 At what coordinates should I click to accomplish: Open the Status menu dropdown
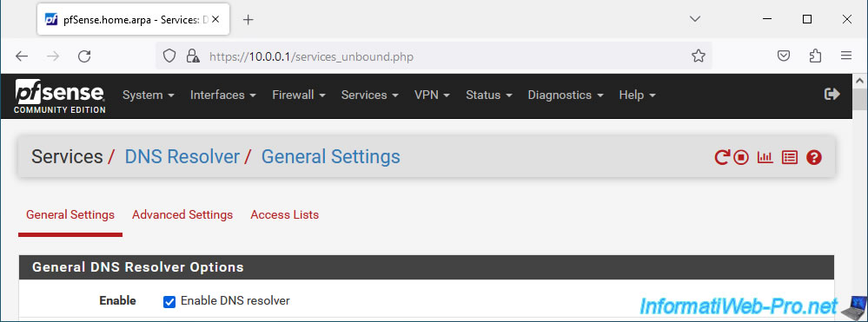[489, 95]
